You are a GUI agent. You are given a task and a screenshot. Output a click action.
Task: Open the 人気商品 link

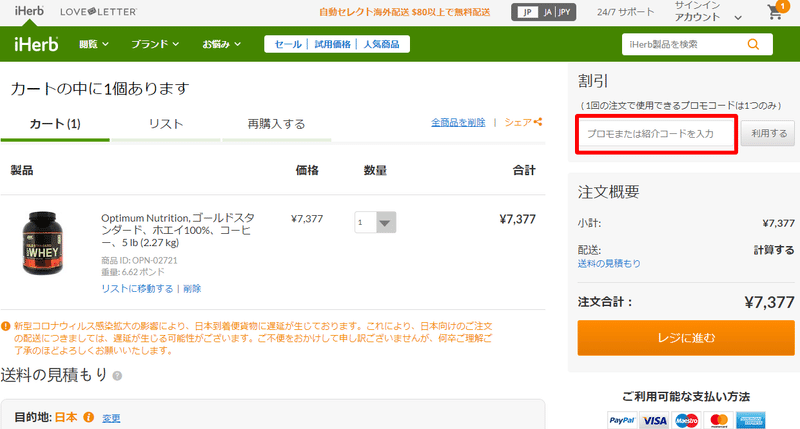(x=381, y=44)
